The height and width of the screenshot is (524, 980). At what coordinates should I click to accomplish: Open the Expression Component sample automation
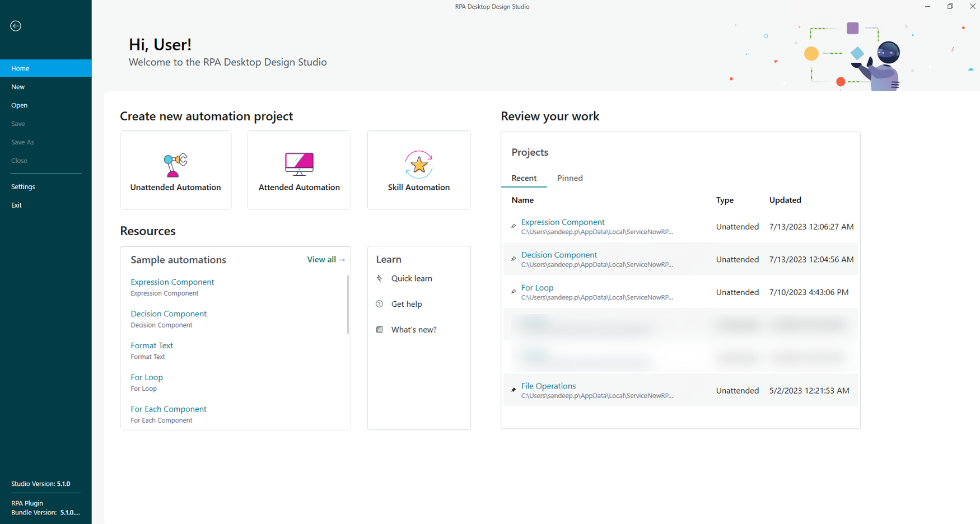172,282
